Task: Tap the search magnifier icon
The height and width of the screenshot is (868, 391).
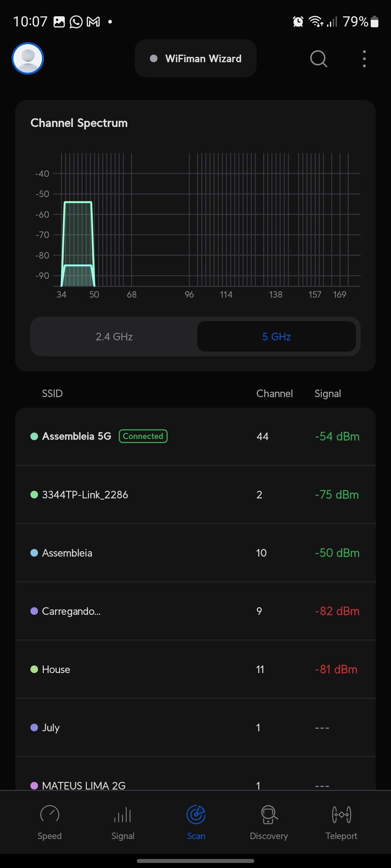Action: click(319, 59)
